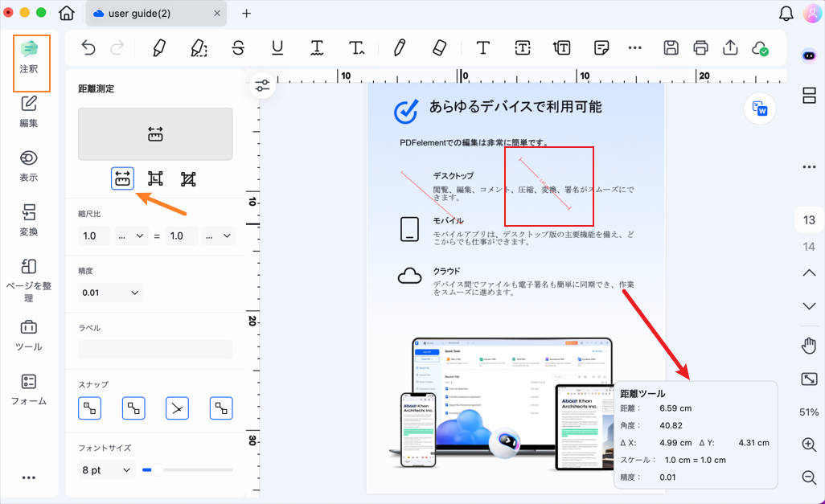Click the ラベル text input field
Screen dimensions: 825x504
coord(155,350)
